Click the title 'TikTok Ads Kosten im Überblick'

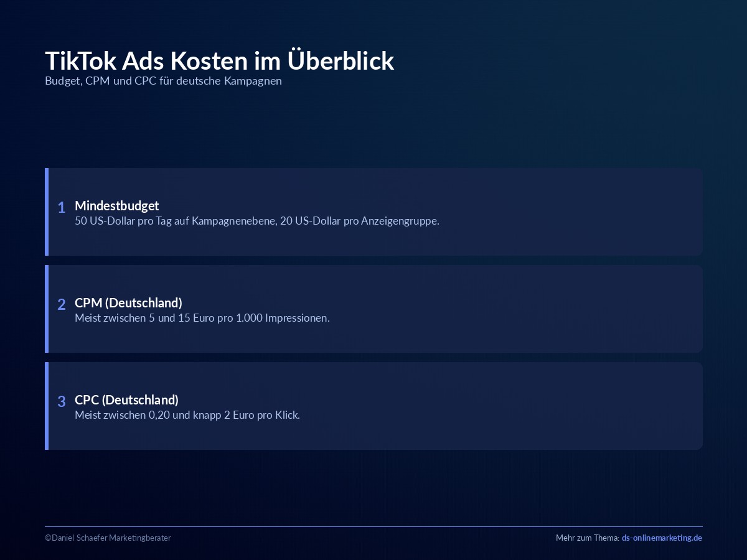click(x=220, y=61)
